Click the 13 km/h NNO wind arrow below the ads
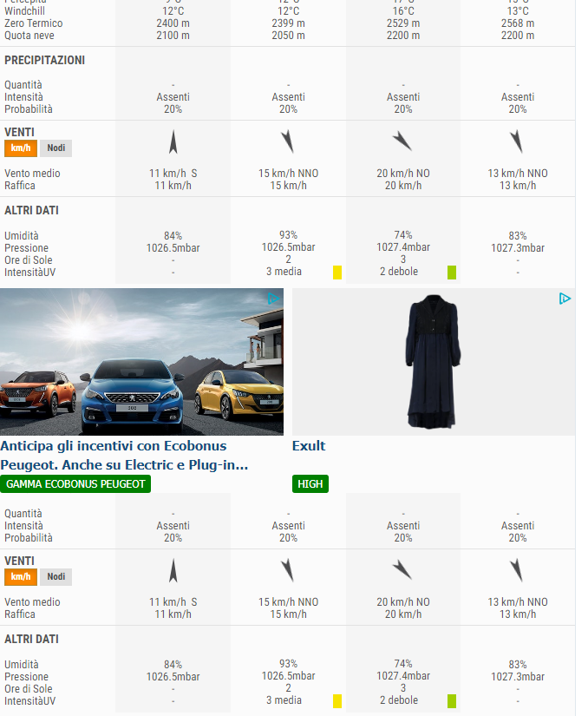588x716 pixels. pos(516,570)
